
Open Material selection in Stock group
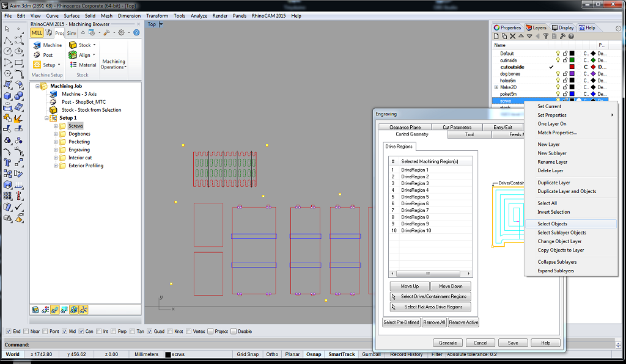[83, 65]
